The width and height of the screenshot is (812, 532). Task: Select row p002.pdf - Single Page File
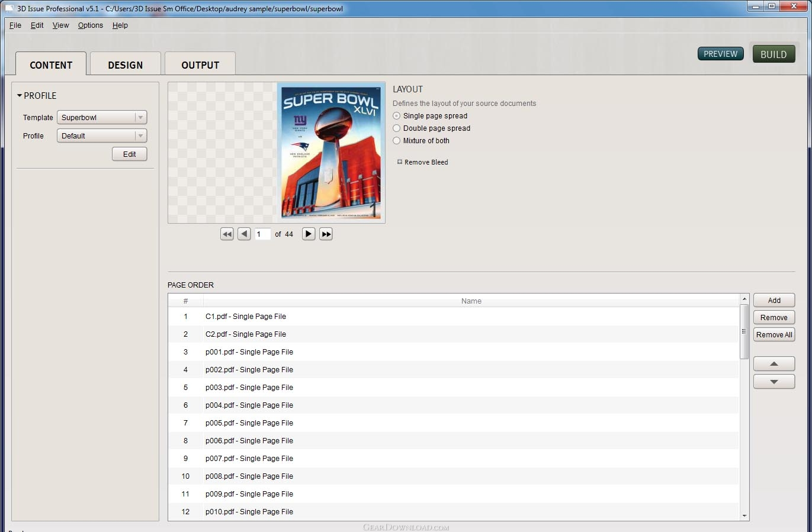pos(454,370)
